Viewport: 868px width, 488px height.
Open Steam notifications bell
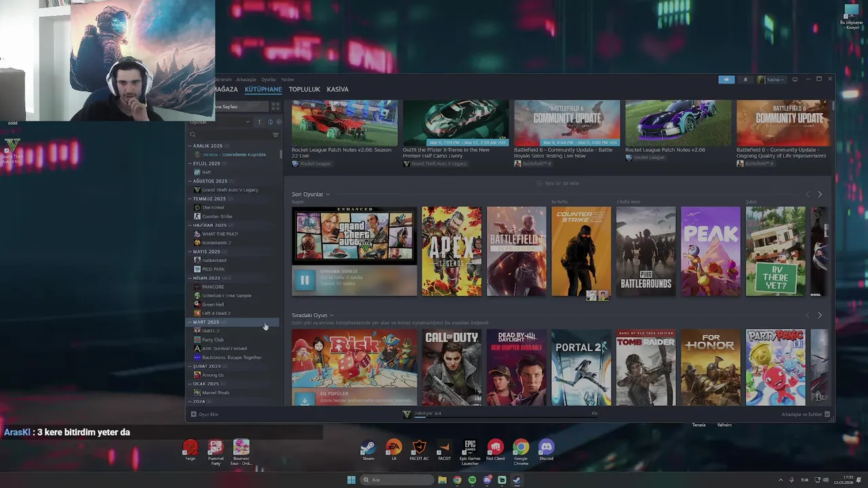(x=745, y=79)
